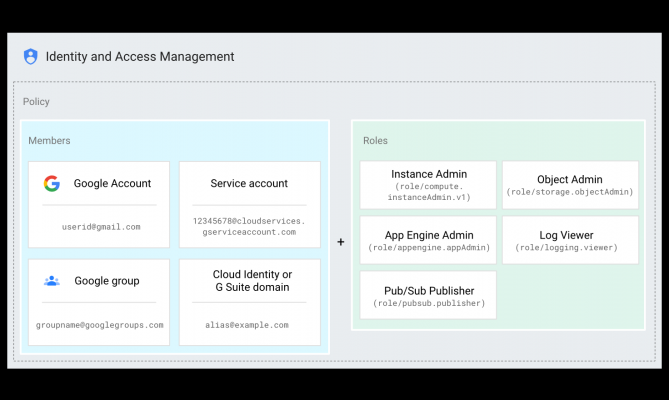Viewport: 669px width, 400px height.
Task: Select userid@gmail.com text
Action: [x=101, y=227]
